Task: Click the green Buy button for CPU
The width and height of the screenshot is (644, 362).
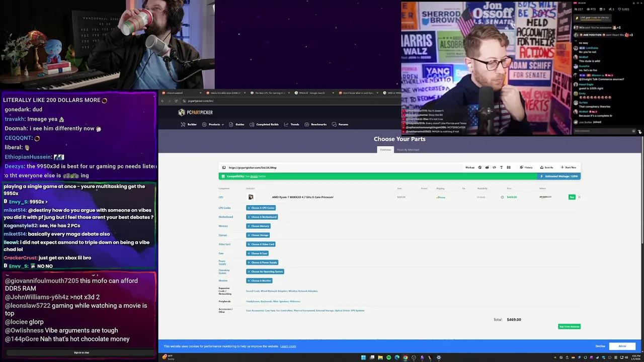Action: coord(572,197)
